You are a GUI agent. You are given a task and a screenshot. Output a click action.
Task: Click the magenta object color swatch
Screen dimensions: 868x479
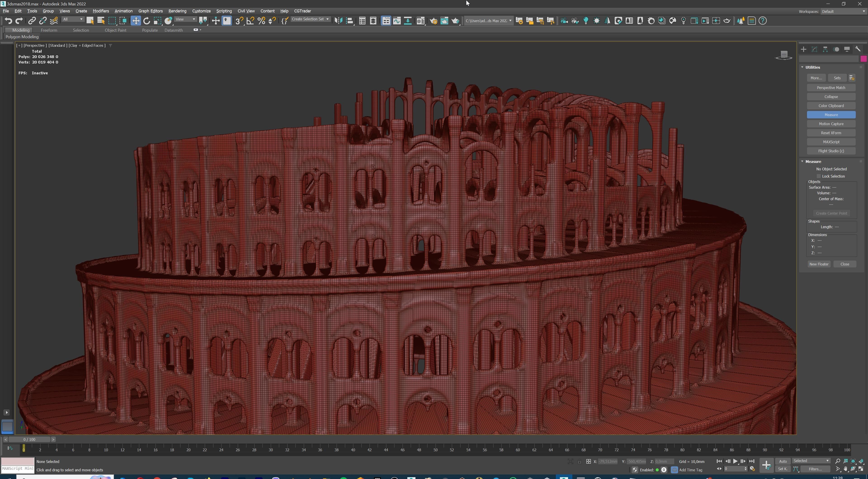[x=863, y=59]
